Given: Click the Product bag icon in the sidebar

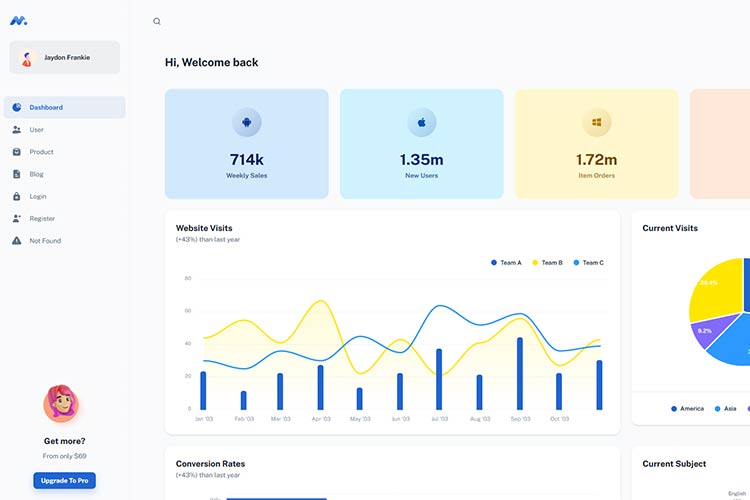Looking at the screenshot, I should (x=17, y=152).
